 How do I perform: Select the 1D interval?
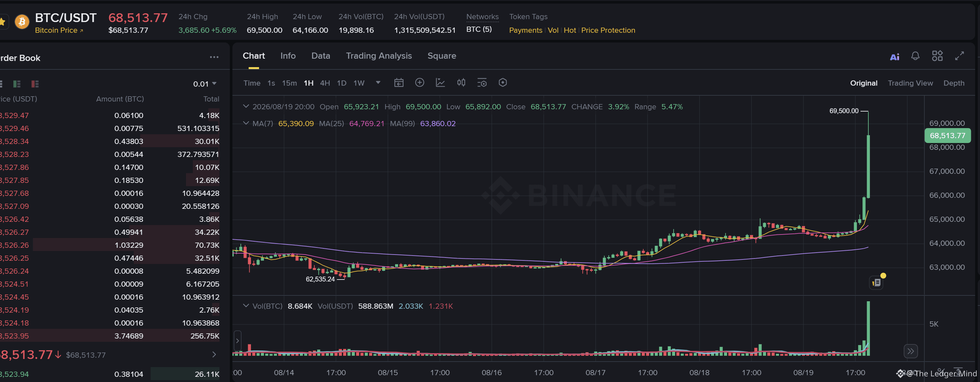[341, 83]
